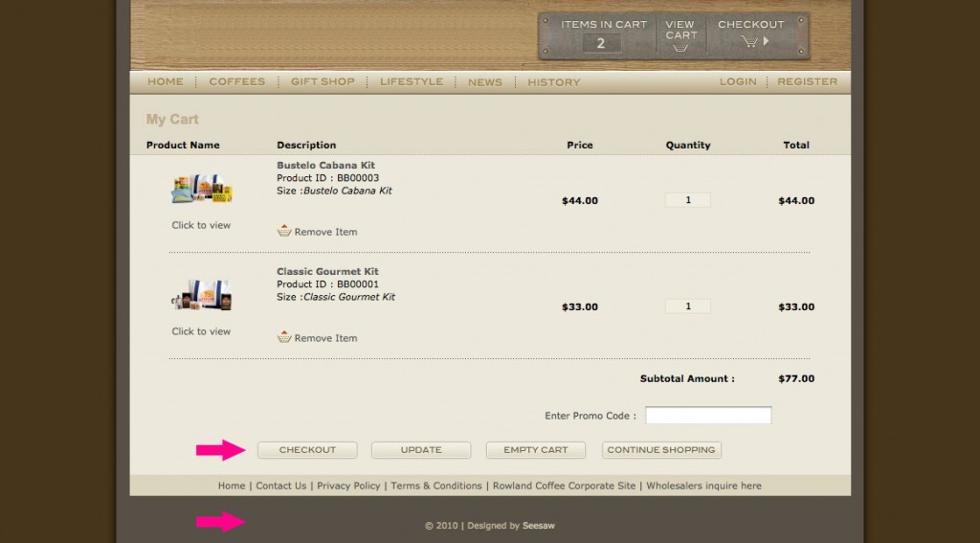Click the Register link
Image resolution: width=980 pixels, height=543 pixels.
[808, 81]
